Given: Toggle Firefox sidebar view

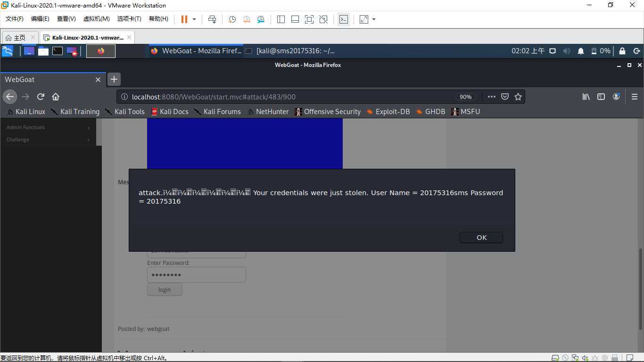Looking at the screenshot, I should click(601, 97).
